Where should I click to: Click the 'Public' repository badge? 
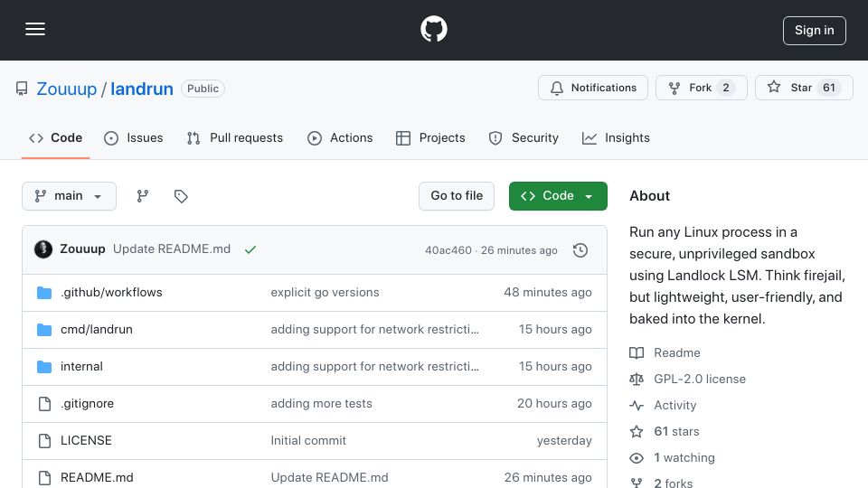click(203, 89)
